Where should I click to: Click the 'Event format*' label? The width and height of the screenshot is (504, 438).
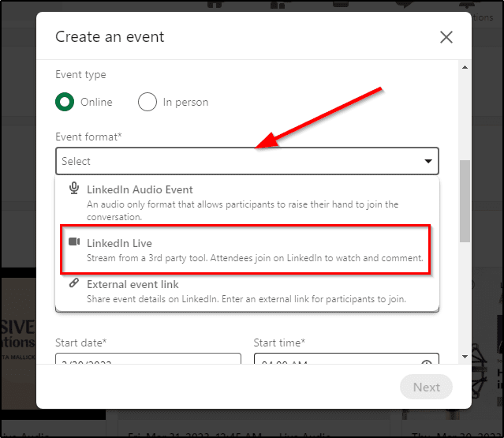[88, 137]
